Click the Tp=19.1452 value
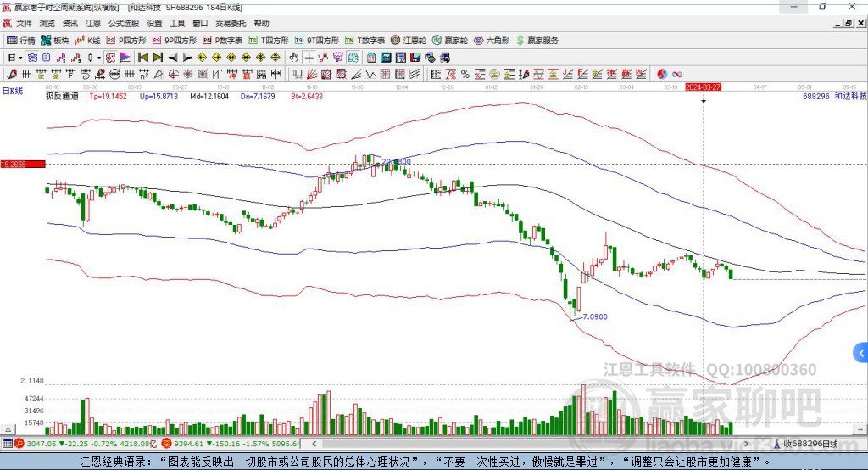Viewport: 868px width, 470px height. [x=108, y=97]
